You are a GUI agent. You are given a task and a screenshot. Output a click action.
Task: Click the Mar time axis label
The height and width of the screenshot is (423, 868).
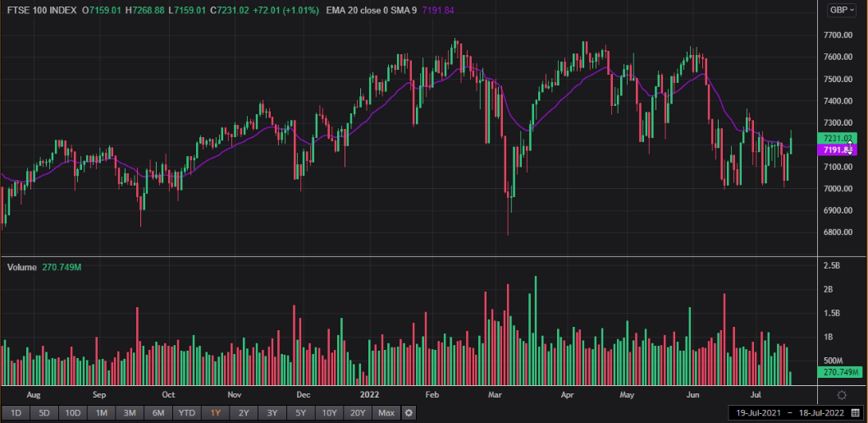click(x=495, y=395)
